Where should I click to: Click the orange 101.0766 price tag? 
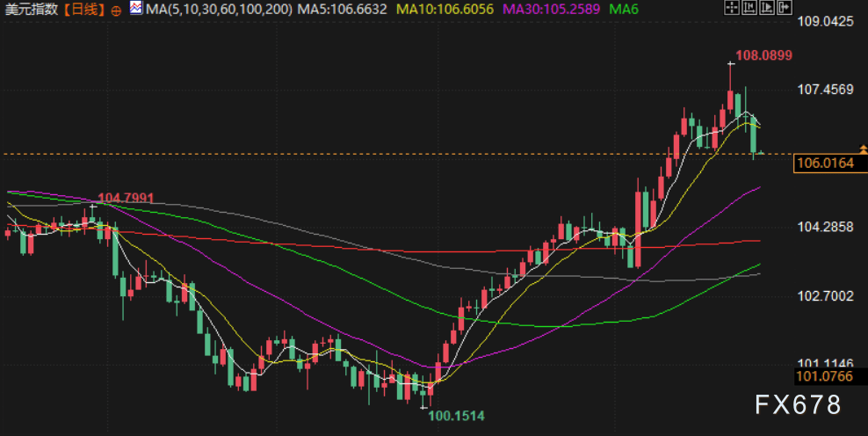pyautogui.click(x=830, y=377)
